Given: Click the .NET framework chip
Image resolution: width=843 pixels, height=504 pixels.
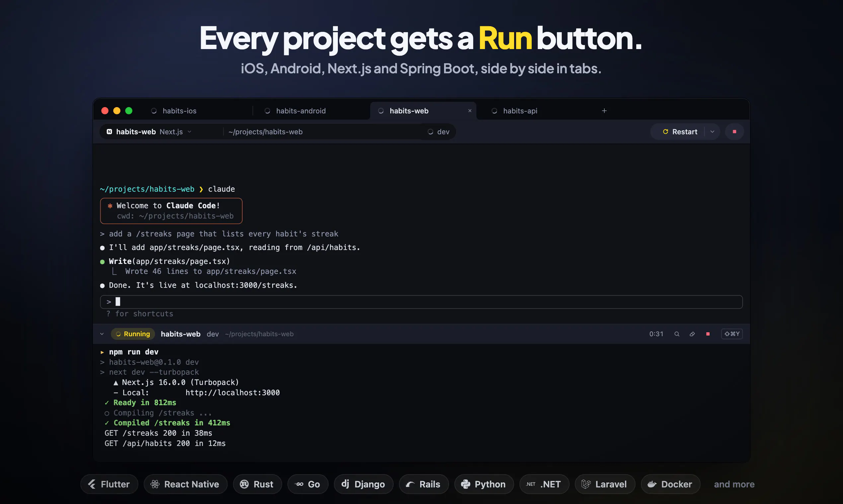Looking at the screenshot, I should click(544, 484).
